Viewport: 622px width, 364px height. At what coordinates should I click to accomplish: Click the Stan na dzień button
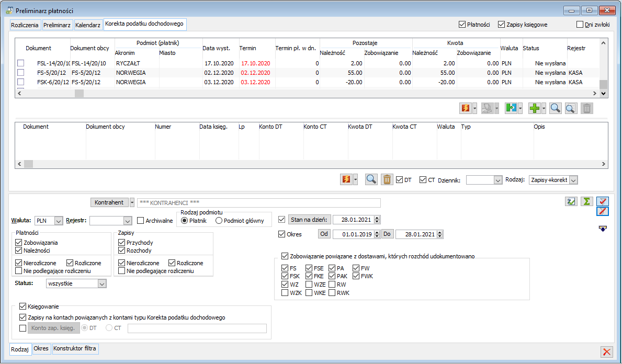coord(309,220)
